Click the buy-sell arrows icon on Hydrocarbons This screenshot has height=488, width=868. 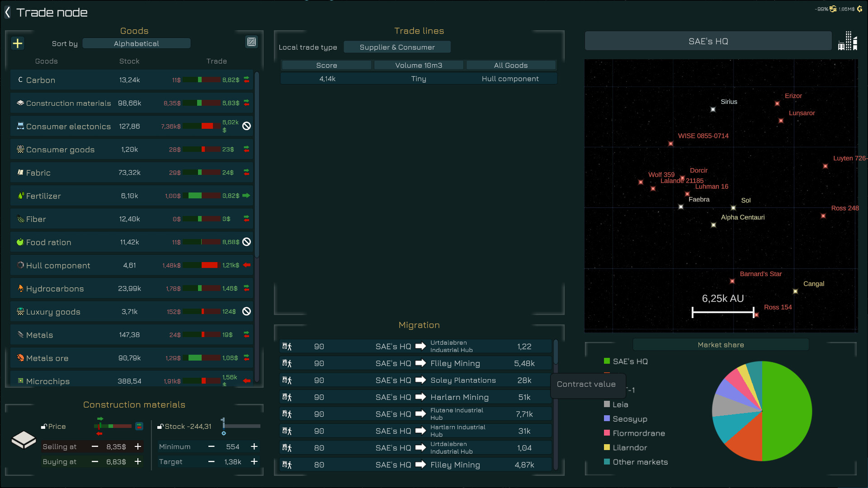pyautogui.click(x=246, y=288)
